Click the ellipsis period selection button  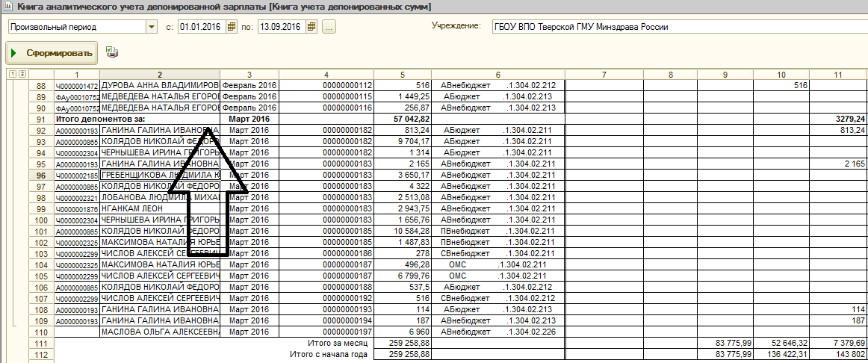point(329,27)
